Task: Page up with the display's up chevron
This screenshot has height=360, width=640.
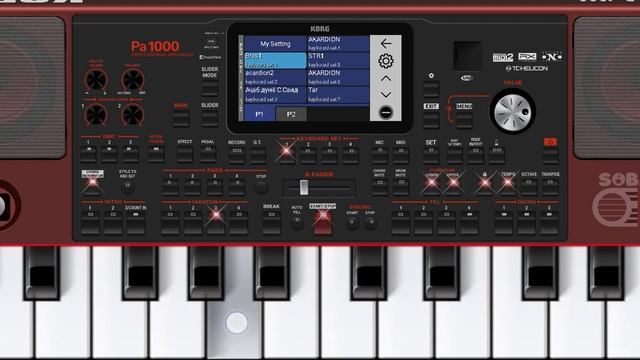Action: 386,78
